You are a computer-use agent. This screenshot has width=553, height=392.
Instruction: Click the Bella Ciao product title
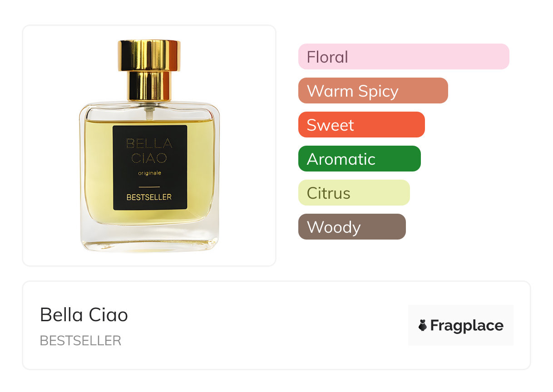tap(84, 315)
